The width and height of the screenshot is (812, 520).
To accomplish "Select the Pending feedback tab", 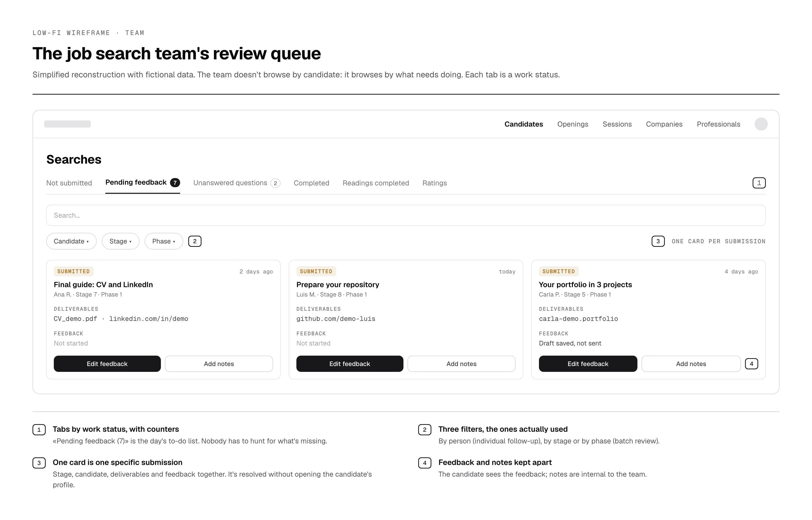I will pos(143,182).
